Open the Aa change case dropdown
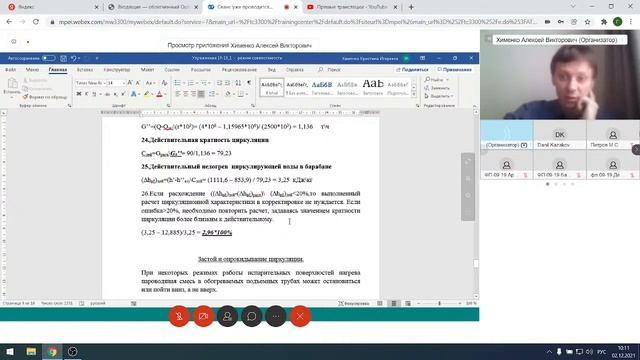The height and width of the screenshot is (360, 640). pos(150,83)
